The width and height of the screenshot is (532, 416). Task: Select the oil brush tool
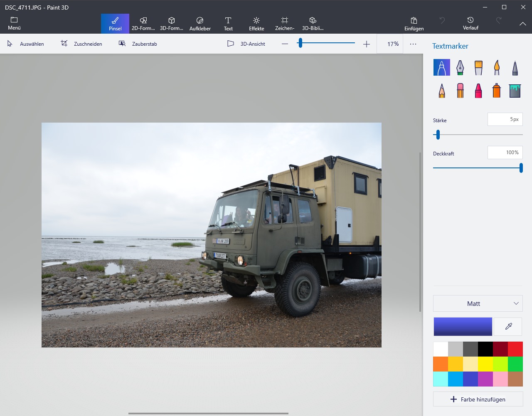(478, 67)
